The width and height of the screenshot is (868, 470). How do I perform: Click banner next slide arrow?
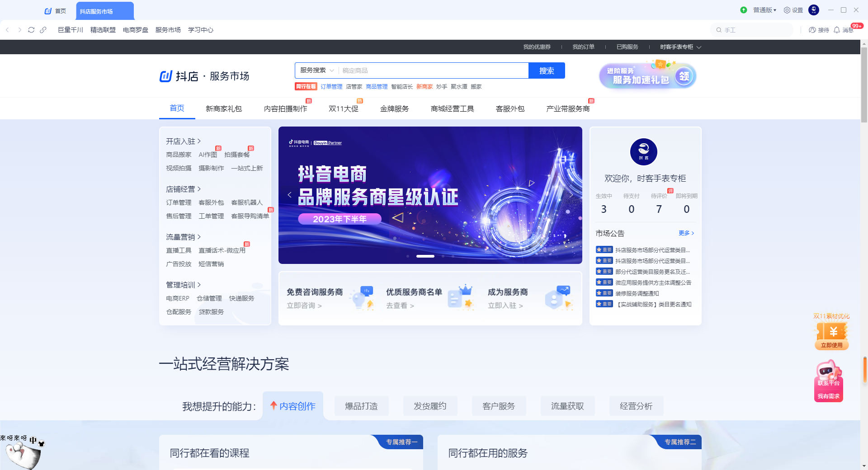pos(571,195)
